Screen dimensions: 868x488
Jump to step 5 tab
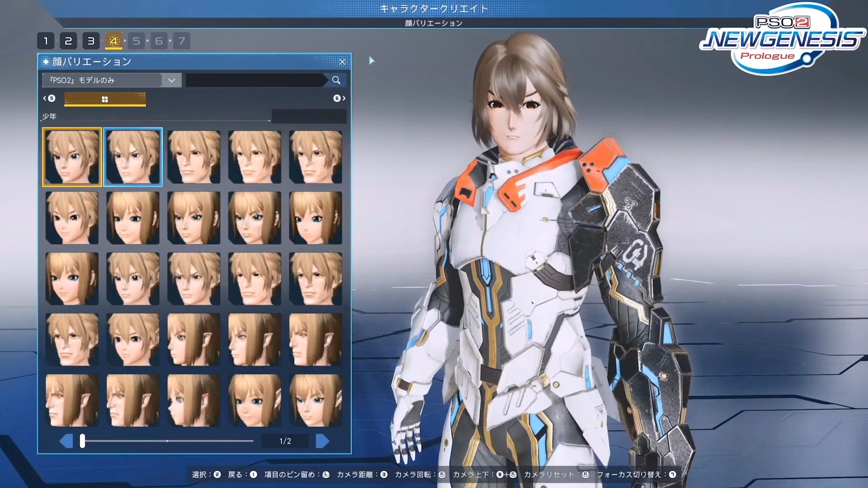[136, 41]
